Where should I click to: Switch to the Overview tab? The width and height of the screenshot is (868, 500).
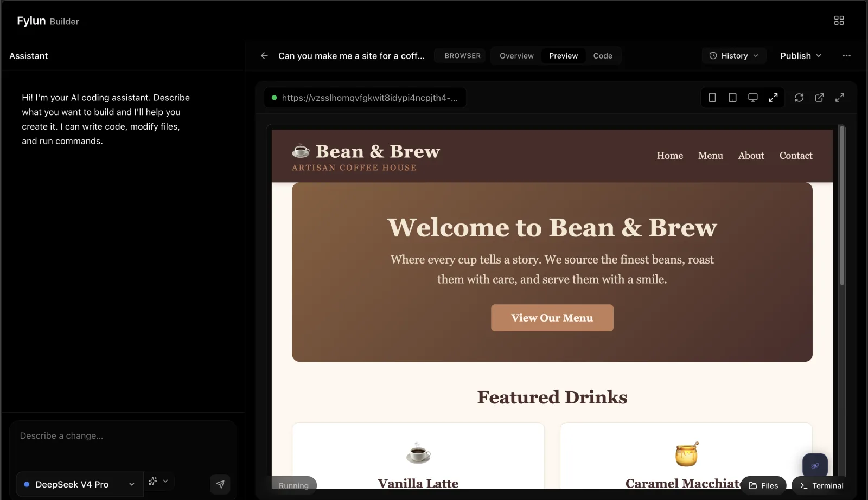click(x=516, y=56)
